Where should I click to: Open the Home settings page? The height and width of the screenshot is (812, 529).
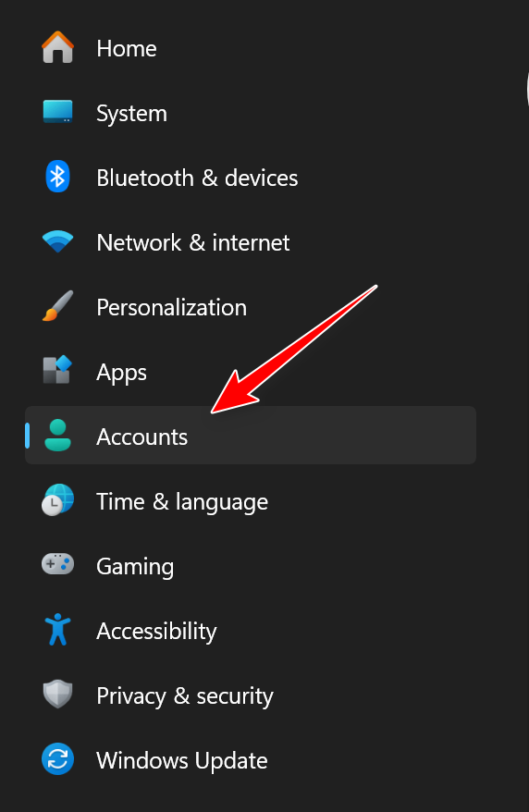coord(127,49)
